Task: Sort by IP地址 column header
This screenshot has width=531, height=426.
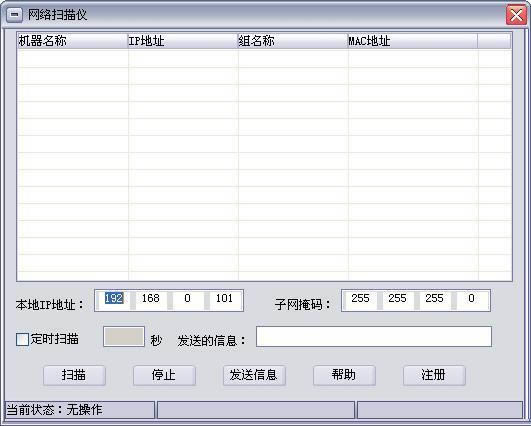Action: pos(183,41)
